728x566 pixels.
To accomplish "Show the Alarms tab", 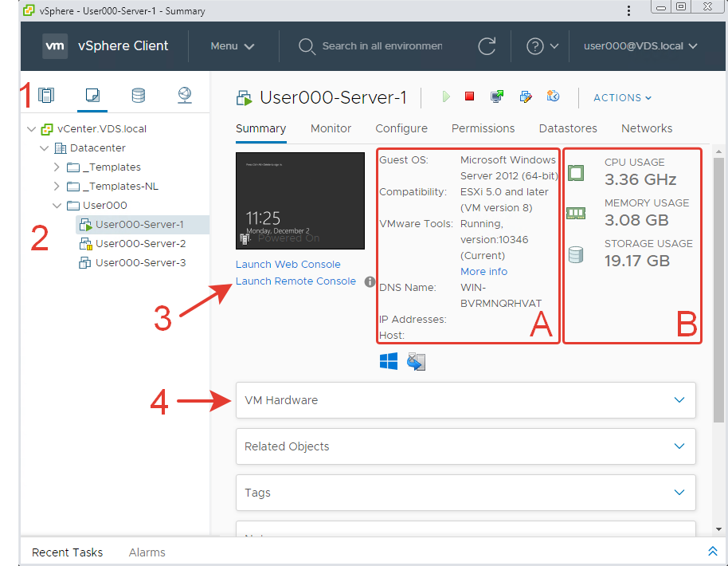I will pos(147,552).
